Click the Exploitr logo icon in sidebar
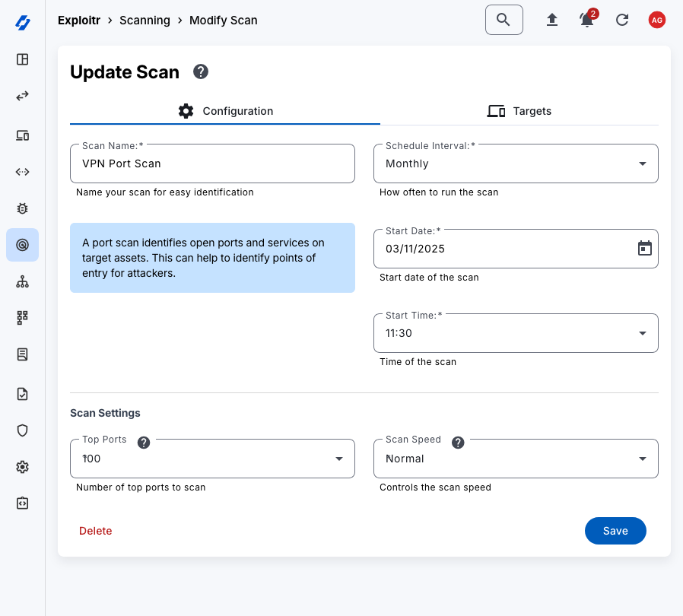Screen dimensions: 683x616 click(23, 23)
